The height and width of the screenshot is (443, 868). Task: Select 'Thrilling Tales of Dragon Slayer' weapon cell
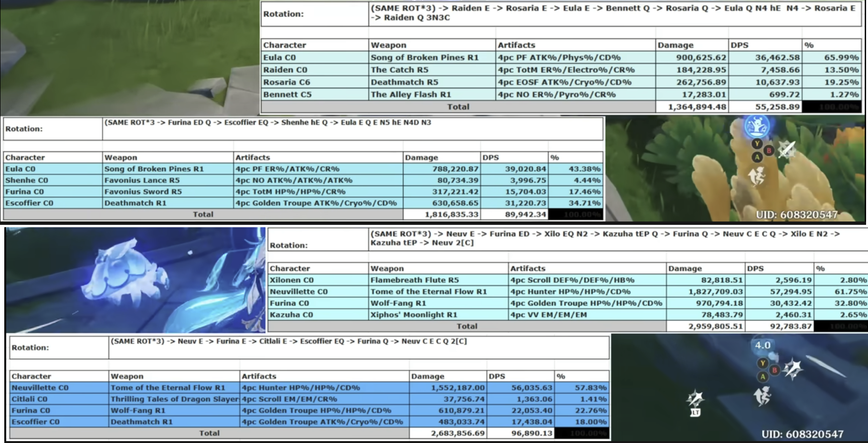174,399
